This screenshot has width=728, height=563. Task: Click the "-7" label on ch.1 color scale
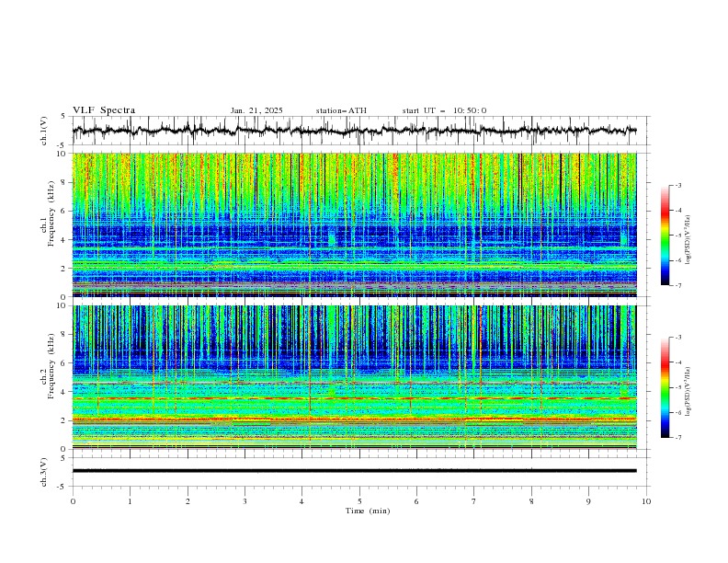point(678,285)
